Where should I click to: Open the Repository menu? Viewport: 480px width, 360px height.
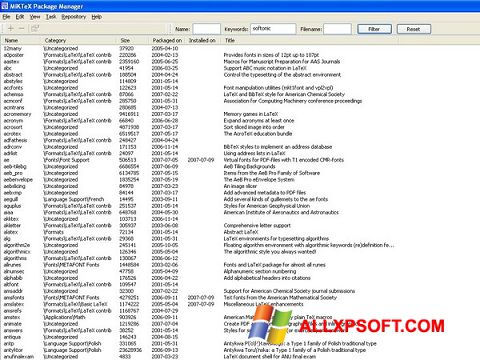tap(74, 17)
